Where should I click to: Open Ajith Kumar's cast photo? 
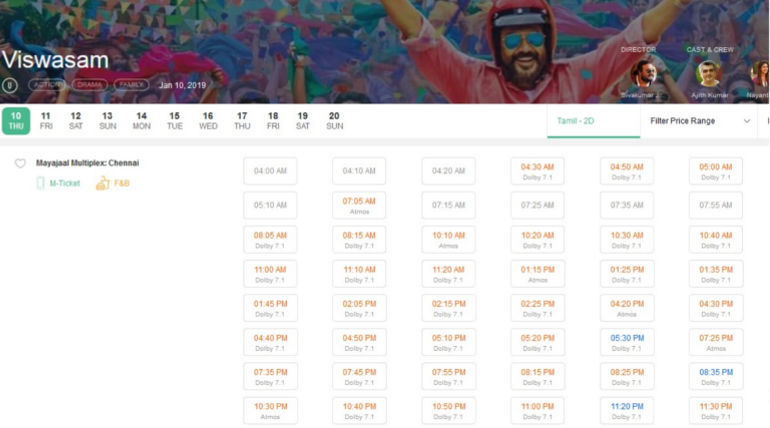pyautogui.click(x=708, y=73)
